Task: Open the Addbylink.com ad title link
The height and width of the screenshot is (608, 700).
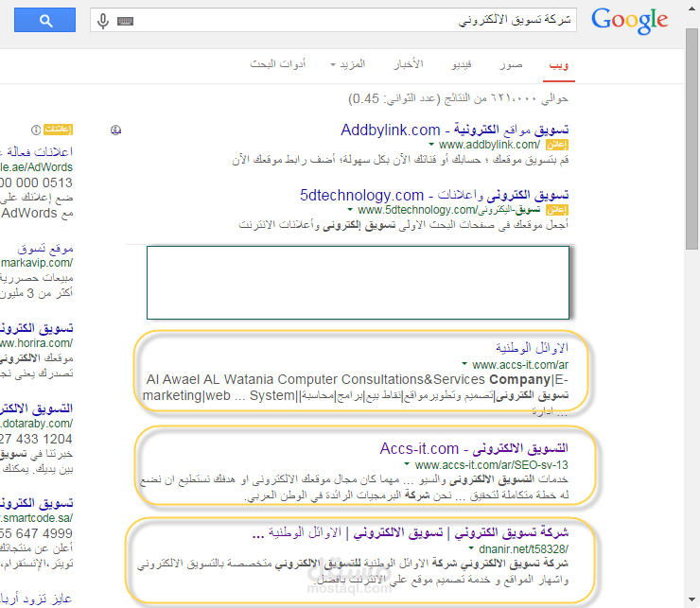Action: 454,130
